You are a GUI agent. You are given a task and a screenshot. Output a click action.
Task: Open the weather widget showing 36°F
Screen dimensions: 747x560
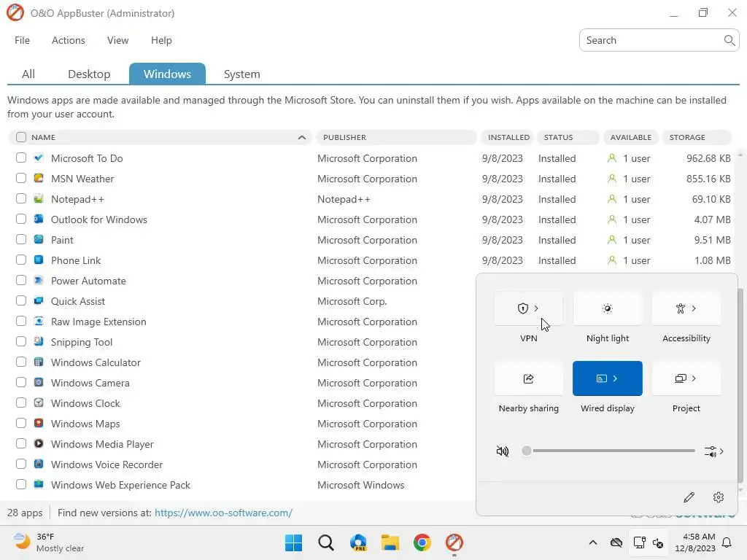(x=48, y=542)
